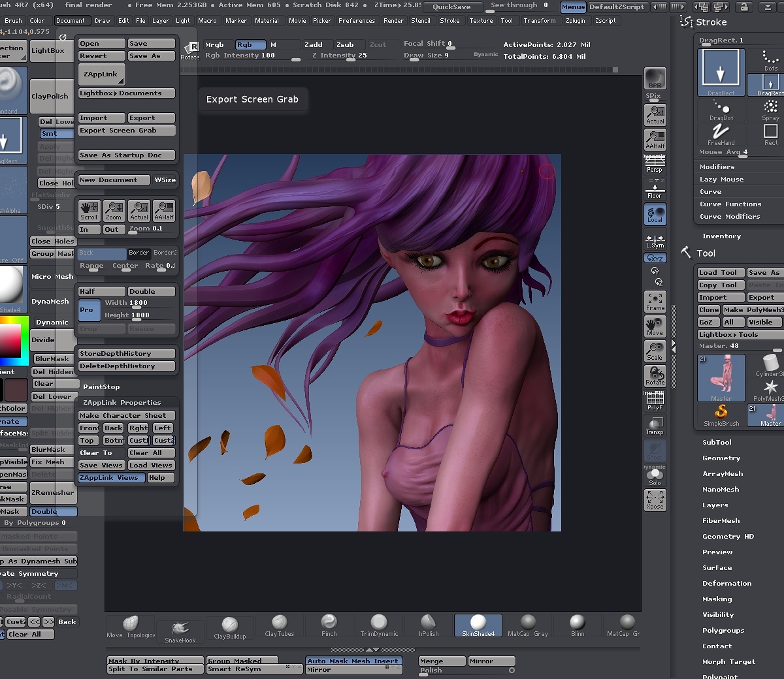Click Make Character Sheet button

127,415
